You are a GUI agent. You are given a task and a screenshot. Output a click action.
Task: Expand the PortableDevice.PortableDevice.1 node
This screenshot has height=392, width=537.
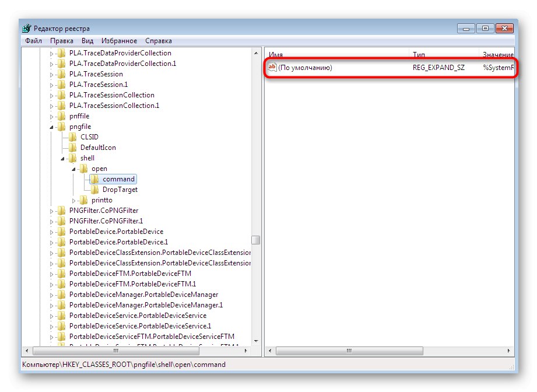pyautogui.click(x=51, y=243)
